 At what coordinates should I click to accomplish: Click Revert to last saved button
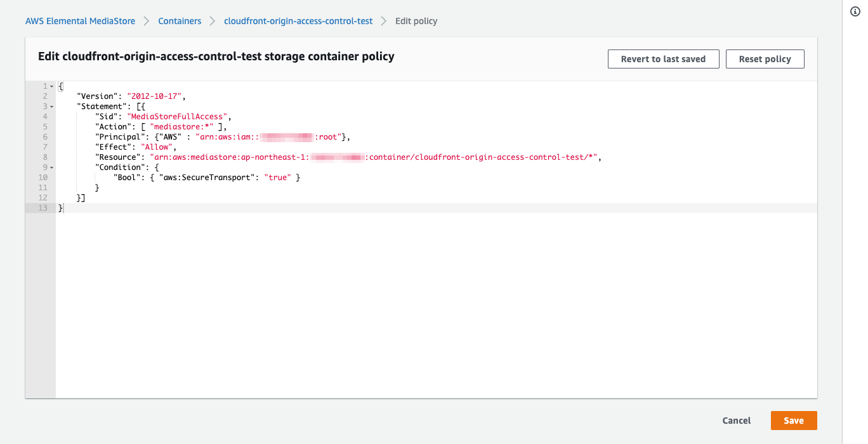(x=663, y=59)
